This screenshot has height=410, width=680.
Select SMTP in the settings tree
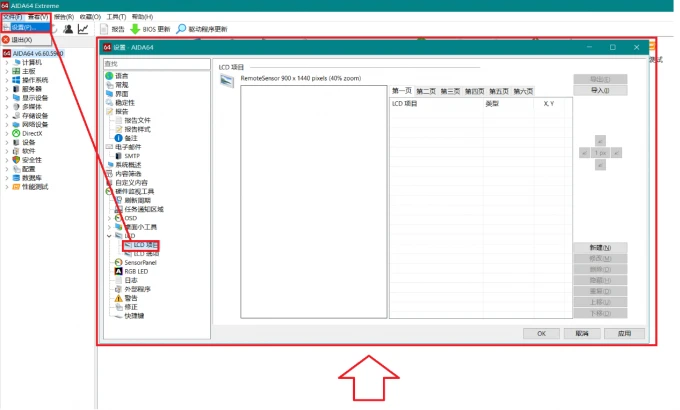pyautogui.click(x=132, y=156)
